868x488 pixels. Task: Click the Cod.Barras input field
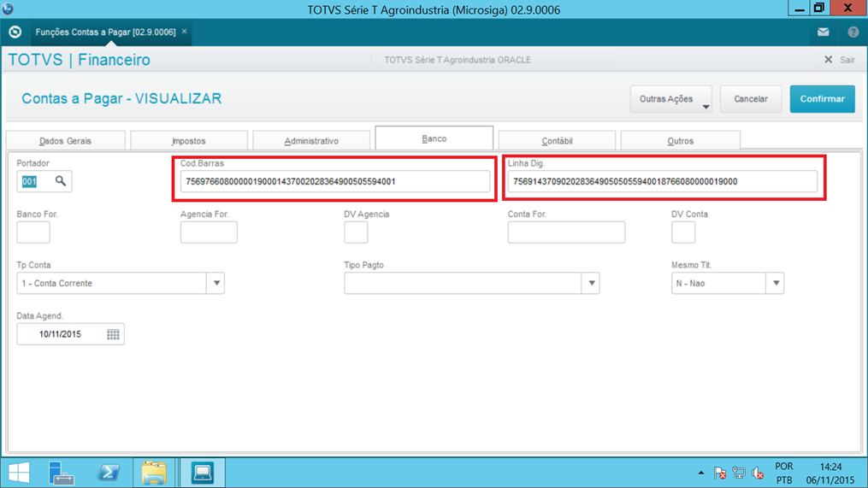point(334,181)
